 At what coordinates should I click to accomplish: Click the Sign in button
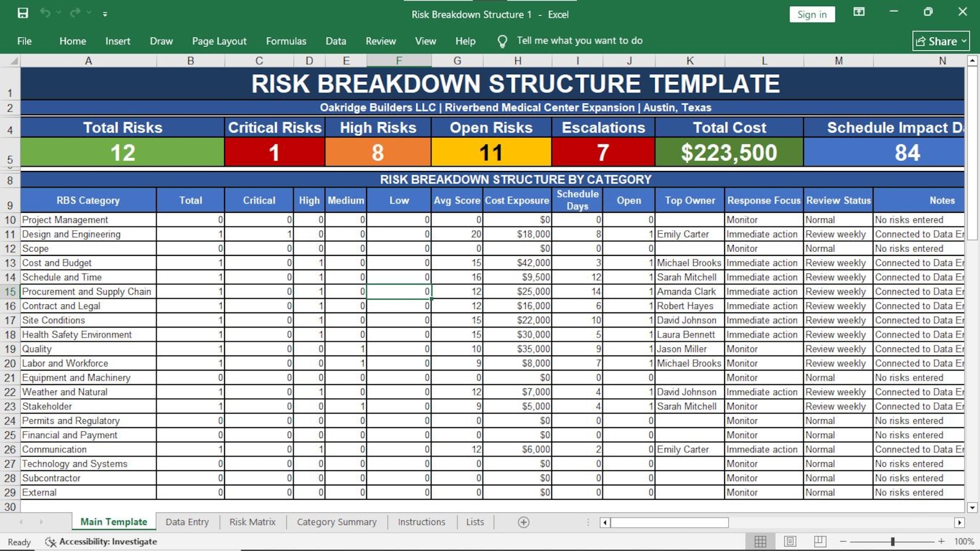click(812, 14)
